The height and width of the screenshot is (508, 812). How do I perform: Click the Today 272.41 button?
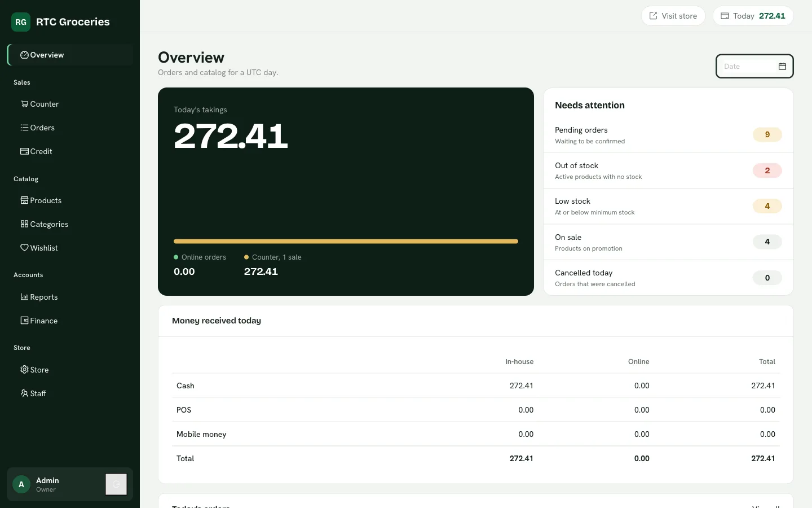[x=753, y=16]
